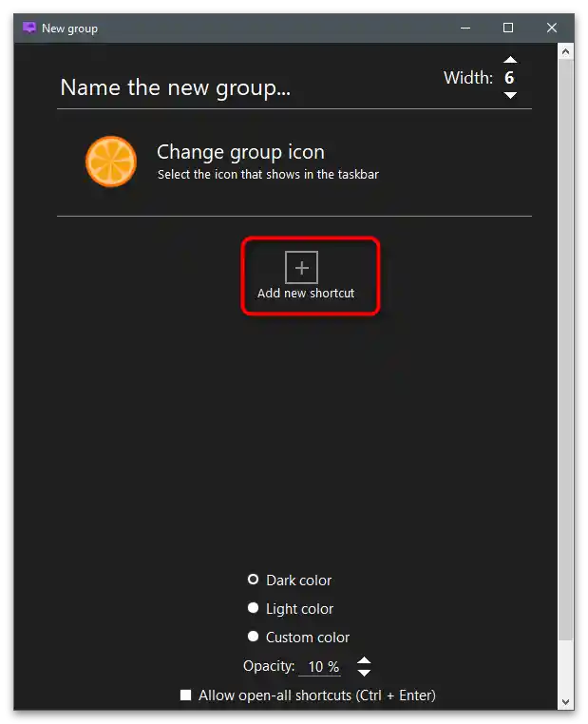Click the scrollbar up arrow

[566, 51]
